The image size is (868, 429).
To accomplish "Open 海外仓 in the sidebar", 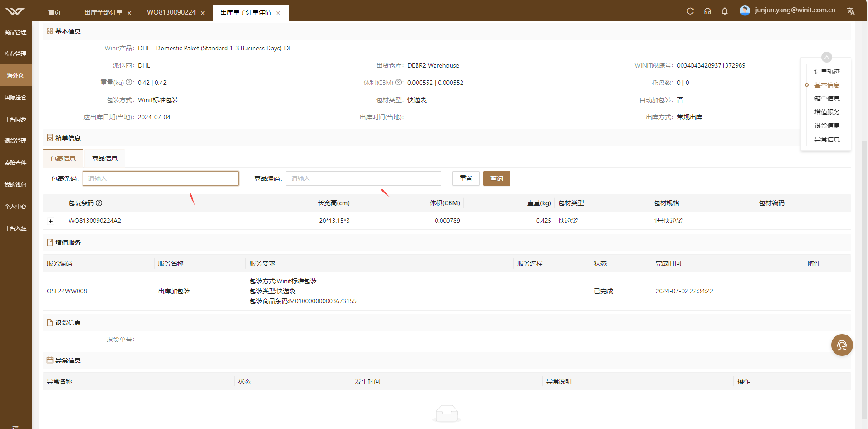I will [15, 75].
